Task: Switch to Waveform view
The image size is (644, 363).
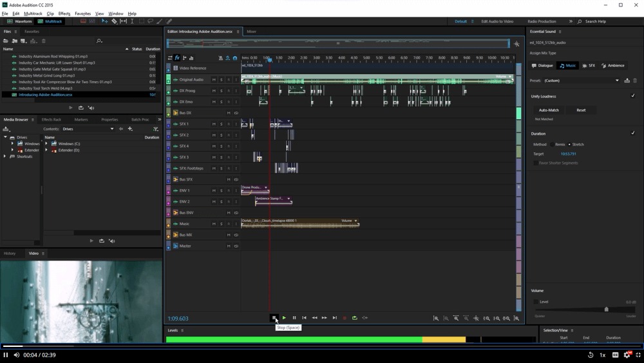Action: 19,21
